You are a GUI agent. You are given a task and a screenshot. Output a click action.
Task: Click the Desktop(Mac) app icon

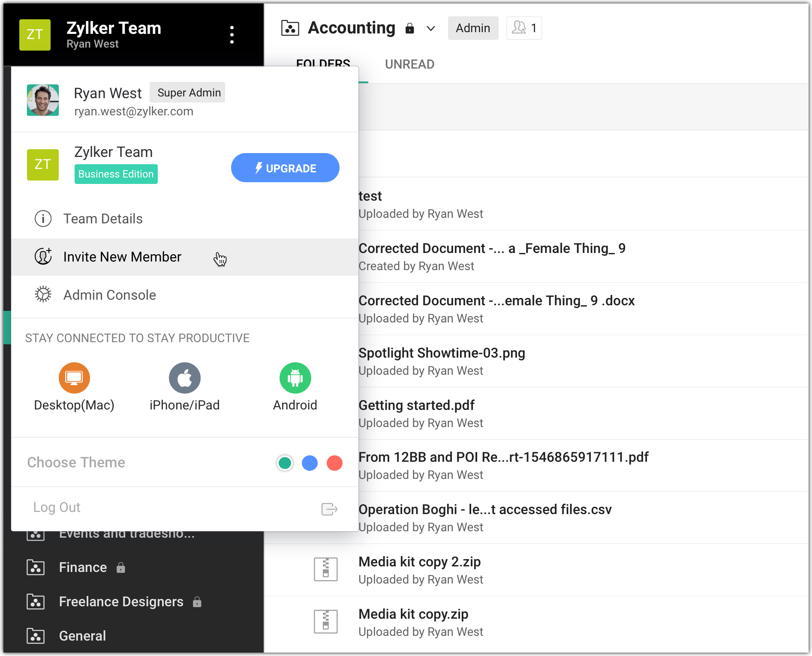pos(74,378)
